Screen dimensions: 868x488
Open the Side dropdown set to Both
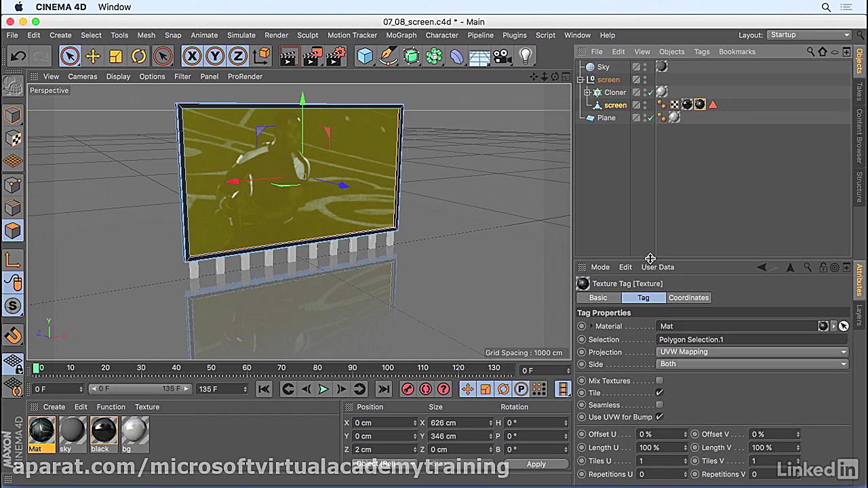(753, 364)
